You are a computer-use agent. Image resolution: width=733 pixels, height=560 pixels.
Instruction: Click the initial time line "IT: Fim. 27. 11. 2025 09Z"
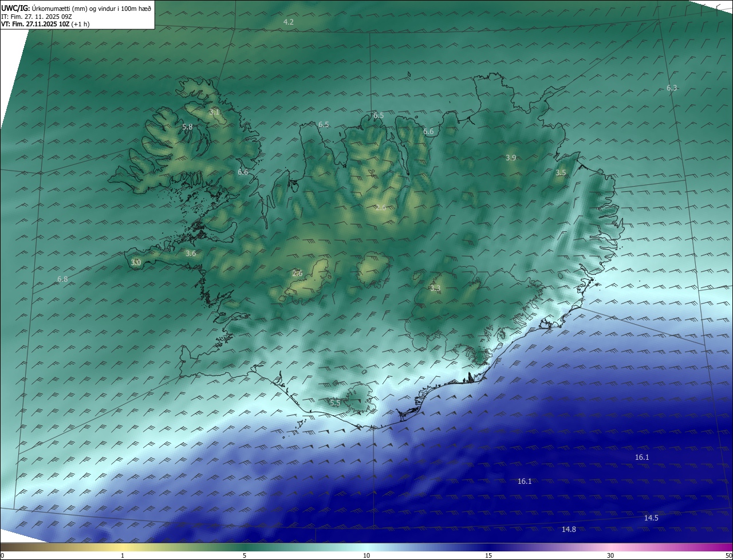pos(37,17)
